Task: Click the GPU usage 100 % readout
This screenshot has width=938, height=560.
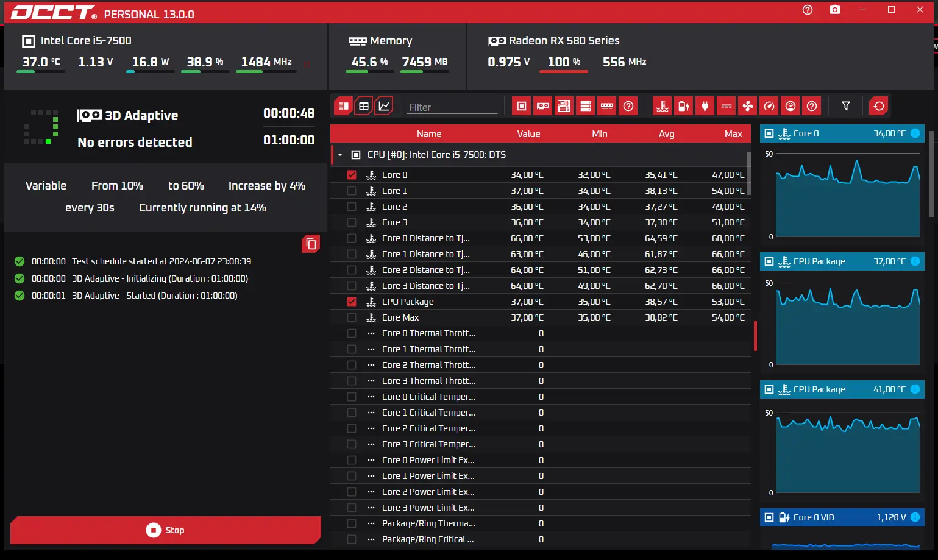Action: 564,62
